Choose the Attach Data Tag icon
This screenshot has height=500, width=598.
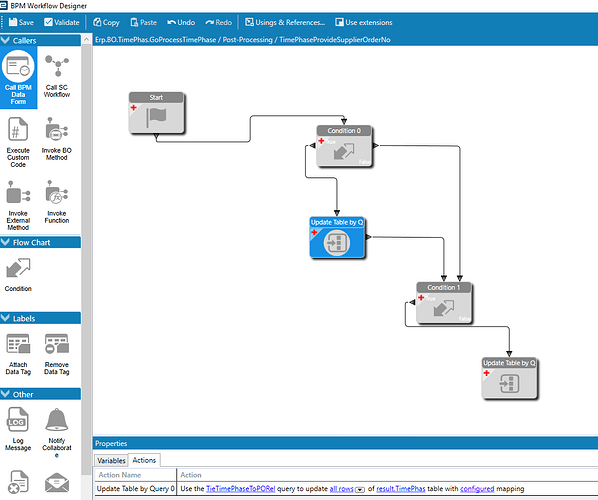pos(18,354)
